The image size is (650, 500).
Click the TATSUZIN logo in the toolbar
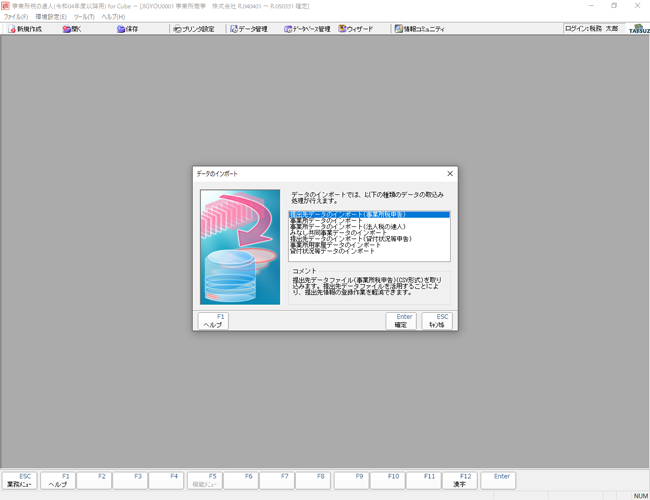click(639, 29)
